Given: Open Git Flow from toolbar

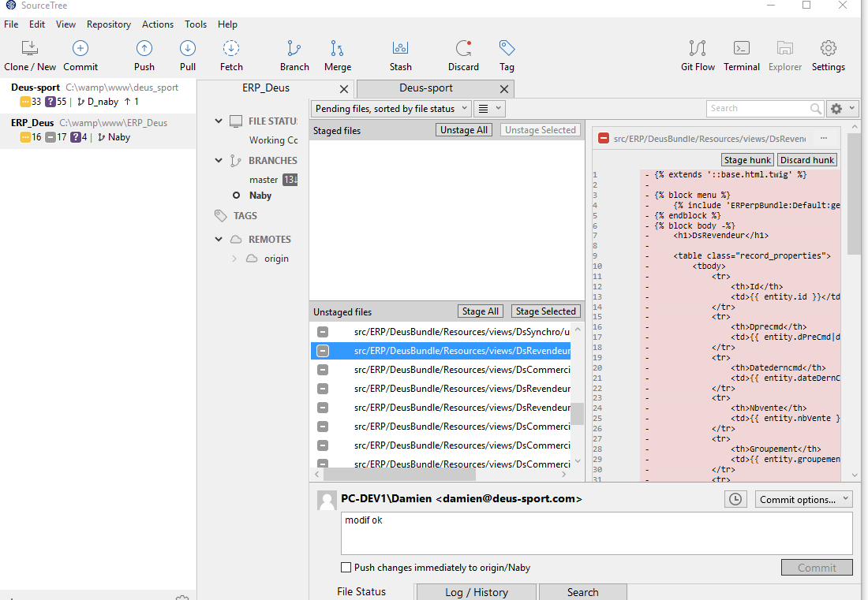Looking at the screenshot, I should [698, 49].
